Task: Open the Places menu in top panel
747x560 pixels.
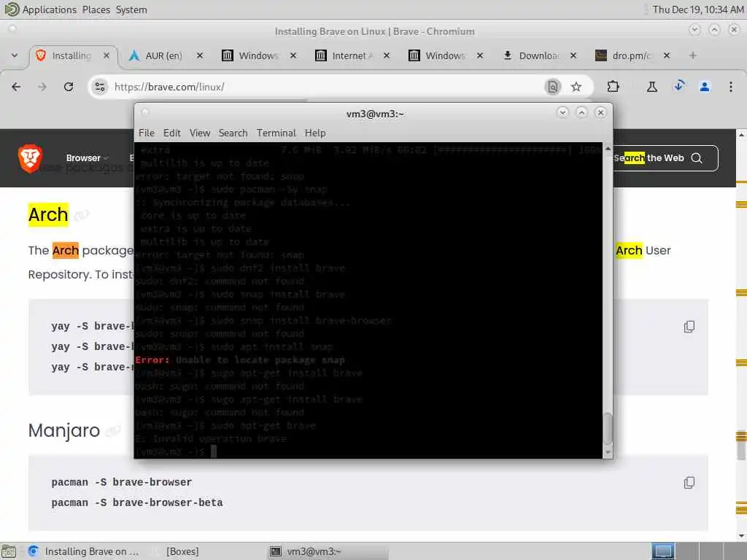Action: click(x=96, y=9)
